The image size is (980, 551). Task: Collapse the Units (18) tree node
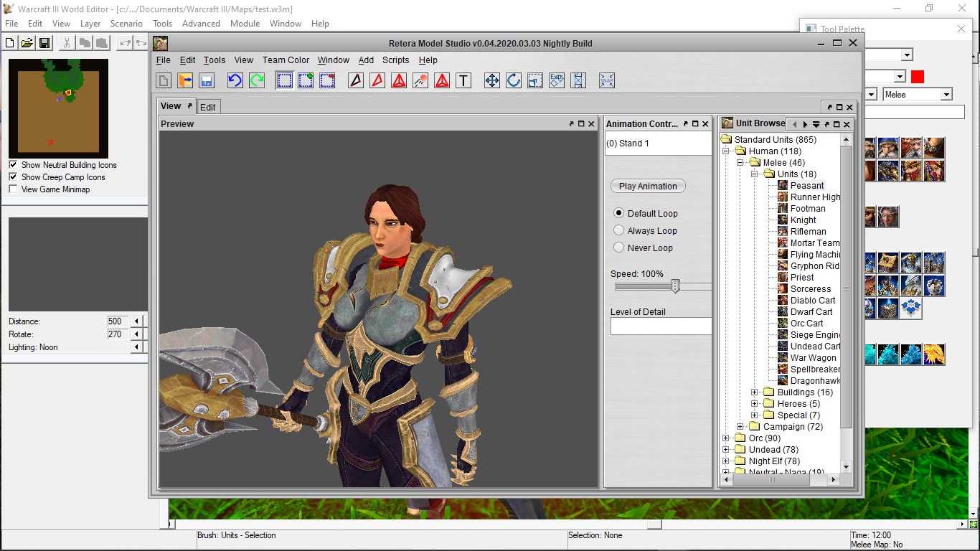(x=755, y=174)
